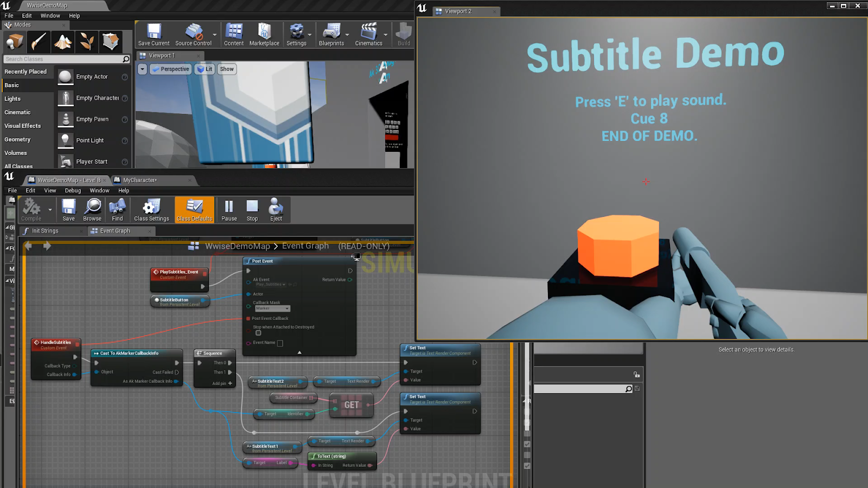Viewport: 868px width, 488px height.
Task: Click Compile in blueprint editor toolbar
Action: coord(31,210)
